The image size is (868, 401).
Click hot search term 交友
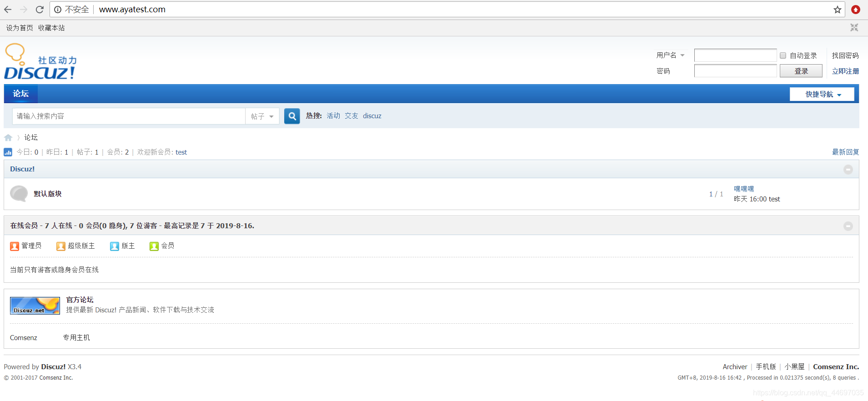coord(351,116)
